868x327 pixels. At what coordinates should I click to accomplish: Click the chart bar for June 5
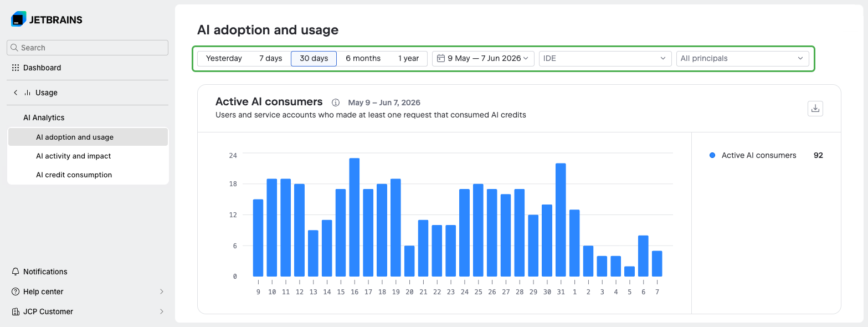point(629,272)
